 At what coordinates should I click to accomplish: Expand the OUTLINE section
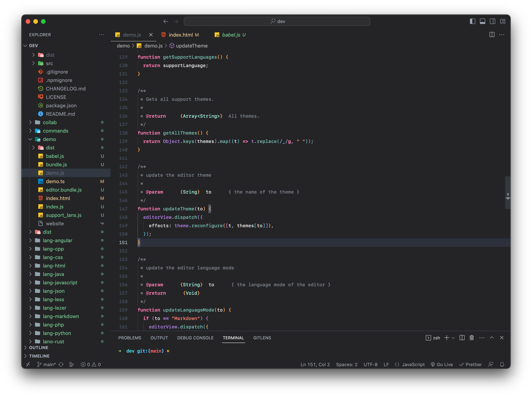coord(38,348)
